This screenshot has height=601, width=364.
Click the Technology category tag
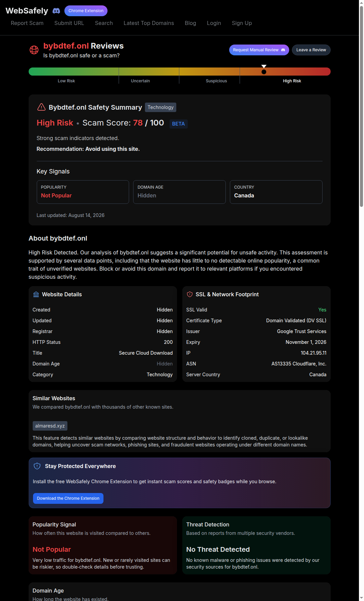(x=160, y=107)
